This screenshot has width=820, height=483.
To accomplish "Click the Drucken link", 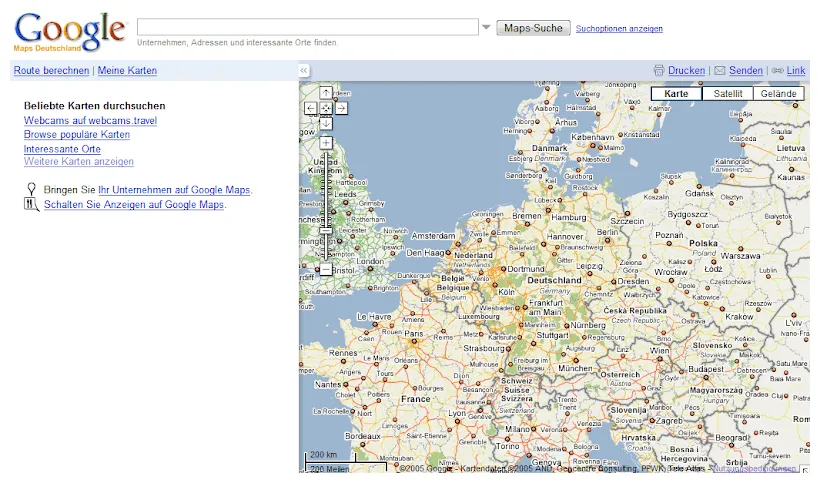I will point(686,71).
